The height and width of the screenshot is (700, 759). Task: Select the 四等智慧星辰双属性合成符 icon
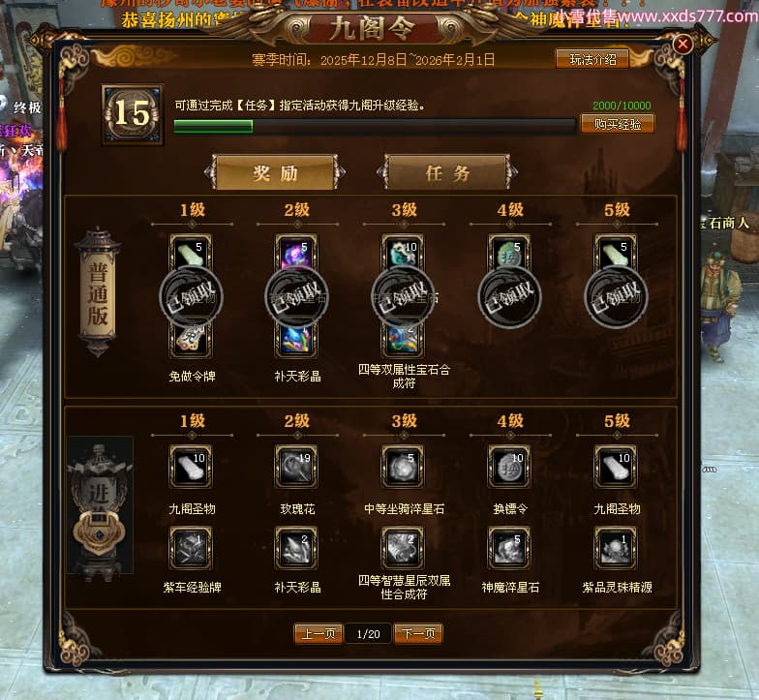click(x=403, y=548)
